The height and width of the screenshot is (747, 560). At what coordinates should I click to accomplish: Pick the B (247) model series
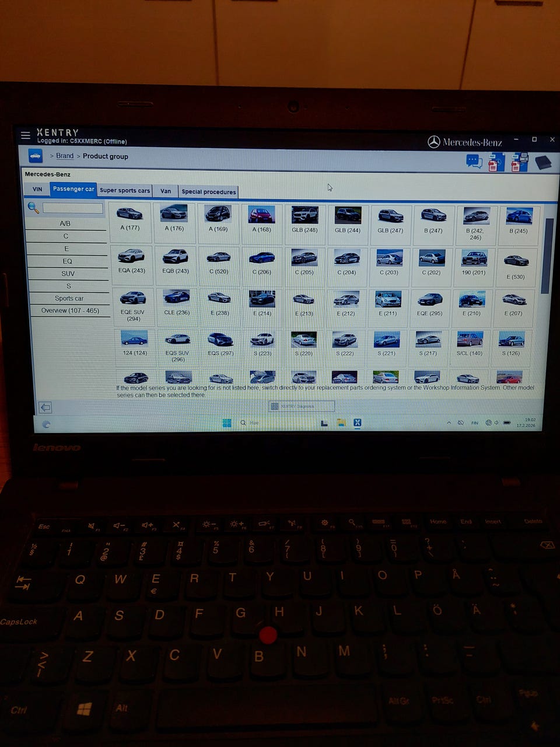point(433,224)
